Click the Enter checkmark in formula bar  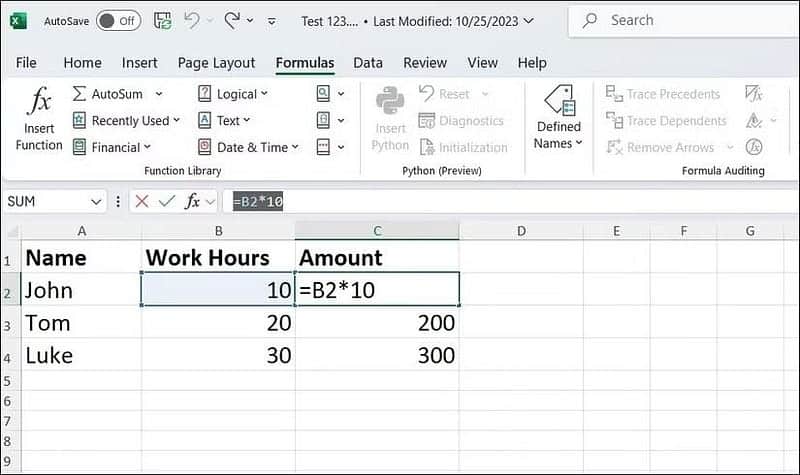[x=167, y=202]
